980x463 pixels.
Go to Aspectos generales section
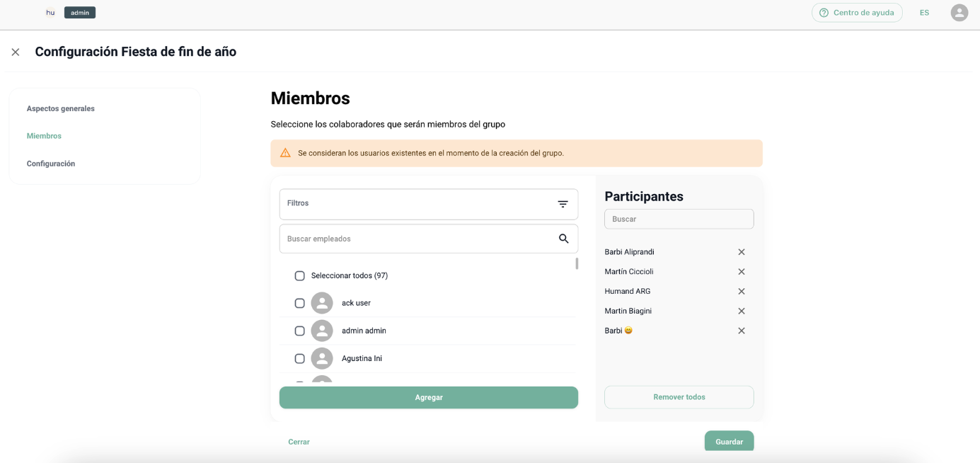click(61, 108)
